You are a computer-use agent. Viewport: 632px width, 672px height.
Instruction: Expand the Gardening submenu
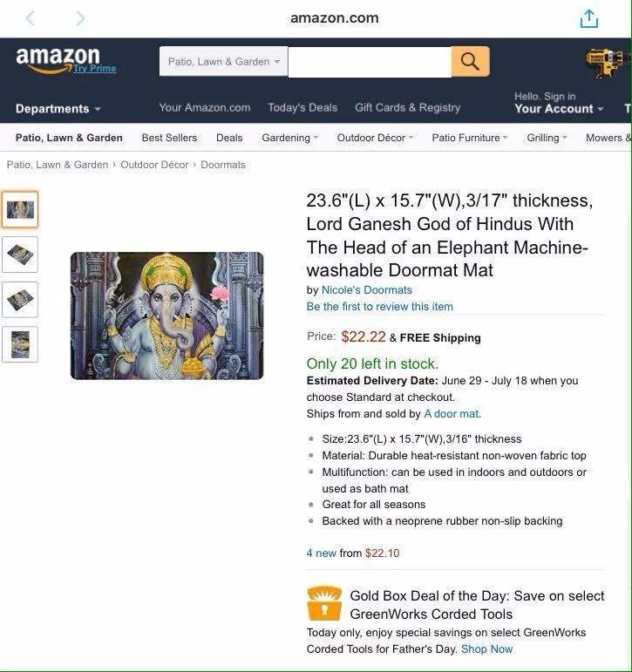(289, 138)
